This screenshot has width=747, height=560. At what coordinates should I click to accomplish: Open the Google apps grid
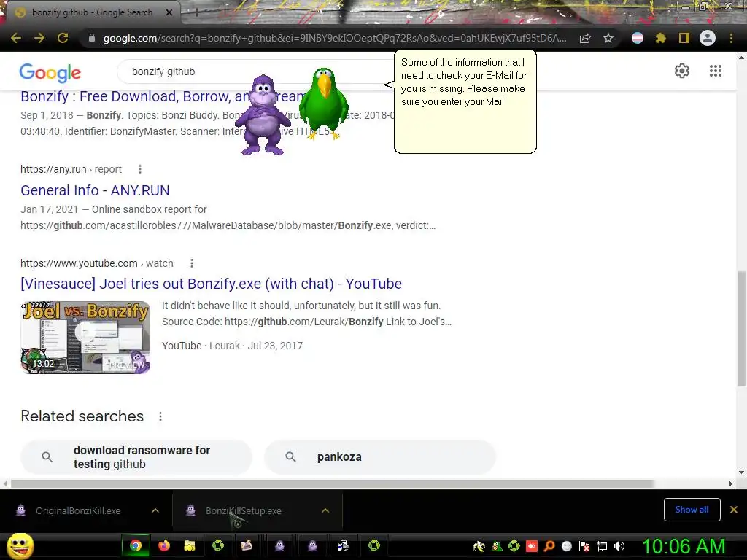(716, 71)
